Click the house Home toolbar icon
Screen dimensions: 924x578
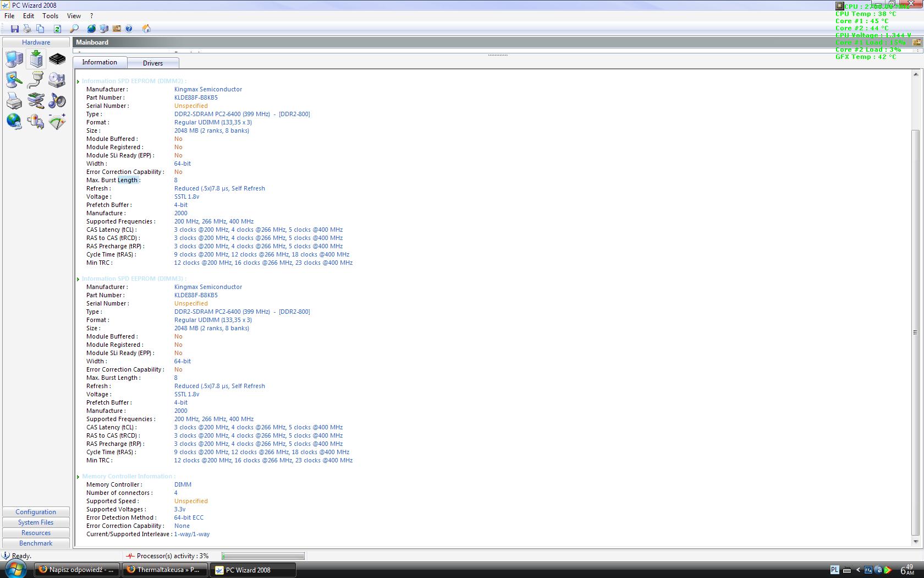(x=146, y=29)
